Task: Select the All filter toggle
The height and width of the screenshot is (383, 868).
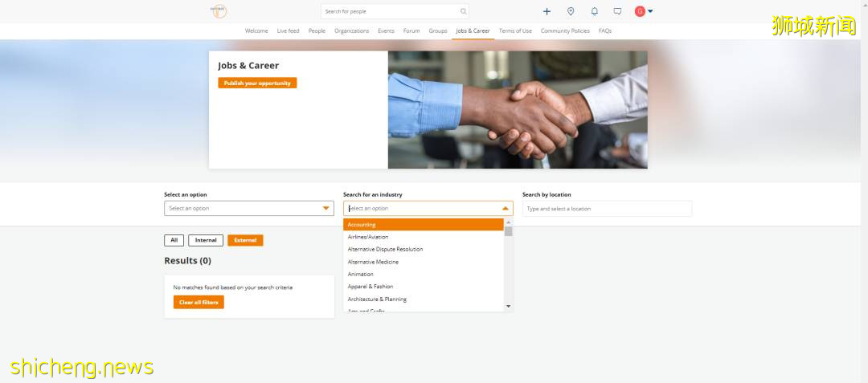Action: point(174,240)
